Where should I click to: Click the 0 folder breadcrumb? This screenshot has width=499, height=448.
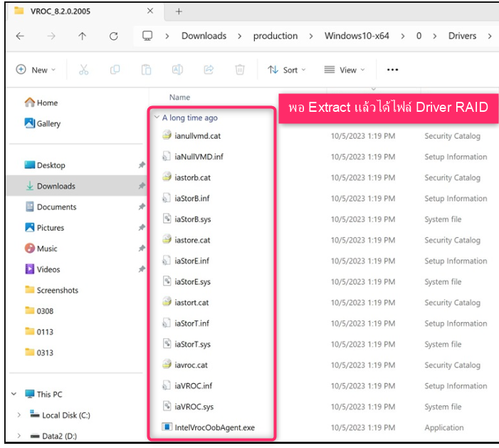[x=419, y=36]
